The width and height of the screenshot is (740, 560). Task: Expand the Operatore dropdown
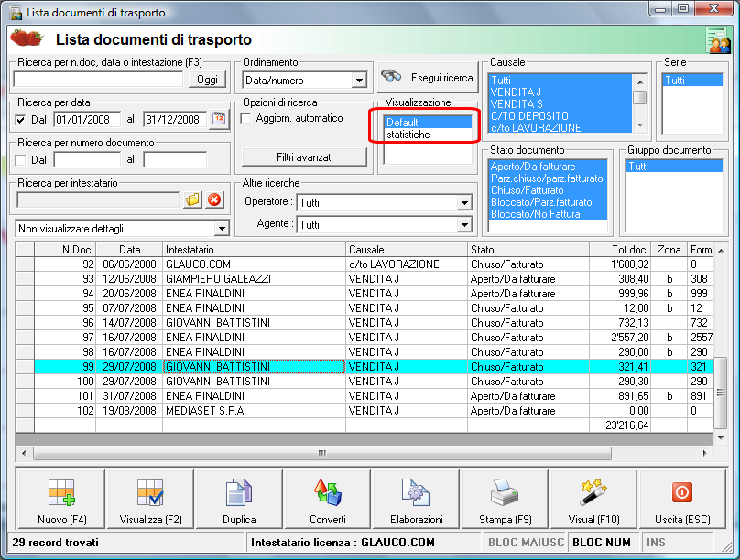point(464,203)
